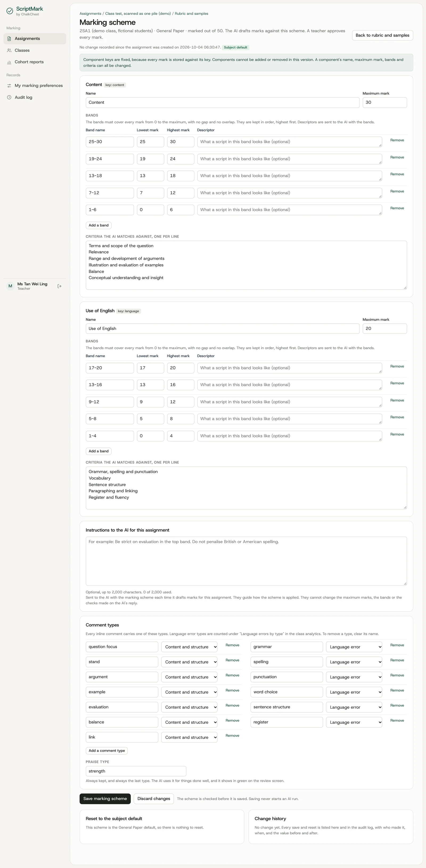This screenshot has height=868, width=426.
Task: Open the category dropdown for question focus
Action: click(x=189, y=647)
